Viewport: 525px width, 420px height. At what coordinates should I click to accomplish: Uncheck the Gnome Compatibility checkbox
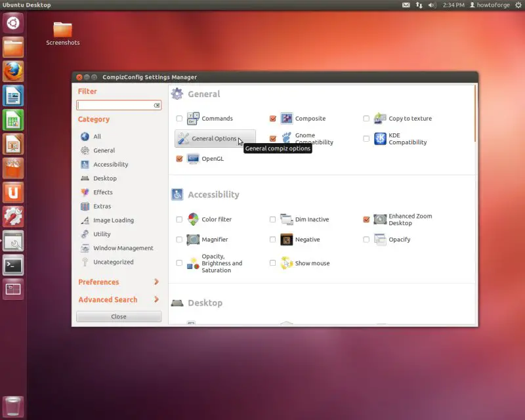(273, 138)
